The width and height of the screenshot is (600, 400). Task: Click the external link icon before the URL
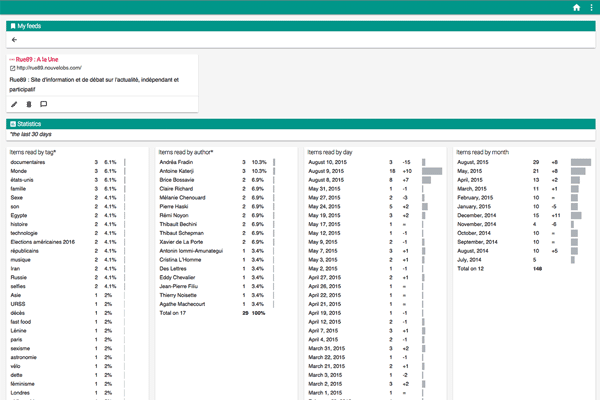click(12, 69)
